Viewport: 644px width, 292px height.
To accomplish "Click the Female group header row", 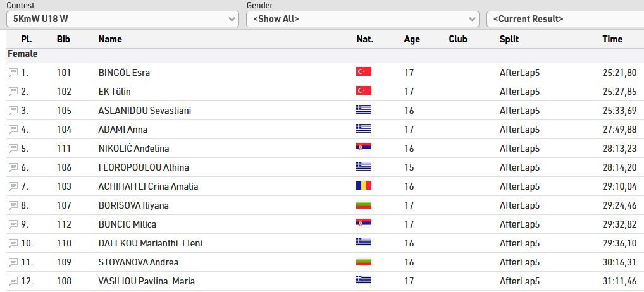I will 23,54.
